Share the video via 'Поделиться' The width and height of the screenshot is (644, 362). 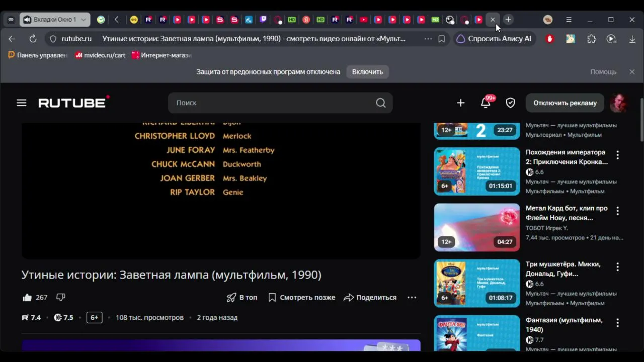(370, 298)
